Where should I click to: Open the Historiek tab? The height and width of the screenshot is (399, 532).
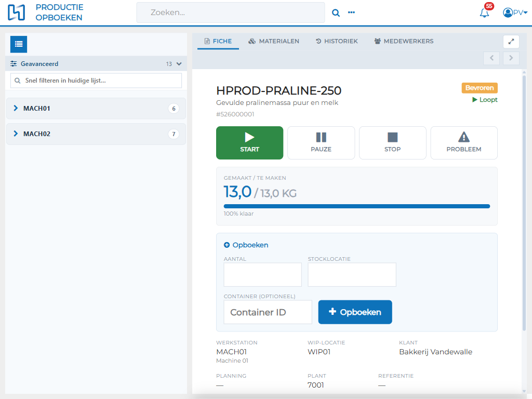[x=337, y=42]
